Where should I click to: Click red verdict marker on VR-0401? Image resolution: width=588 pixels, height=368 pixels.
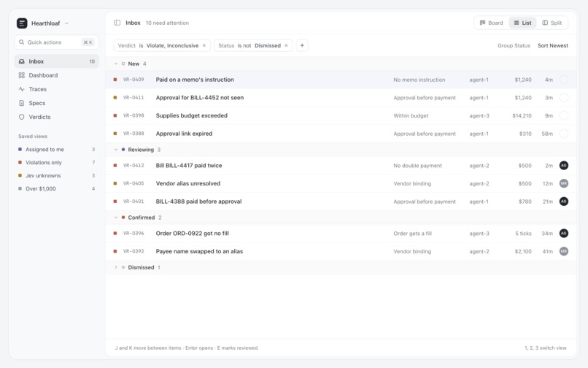[115, 202]
